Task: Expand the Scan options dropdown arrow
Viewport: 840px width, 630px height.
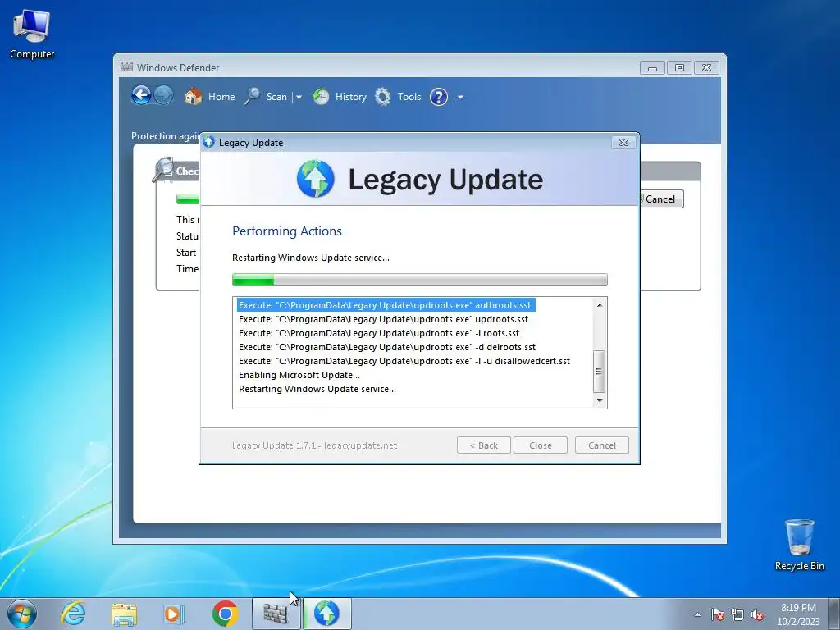Action: 299,97
